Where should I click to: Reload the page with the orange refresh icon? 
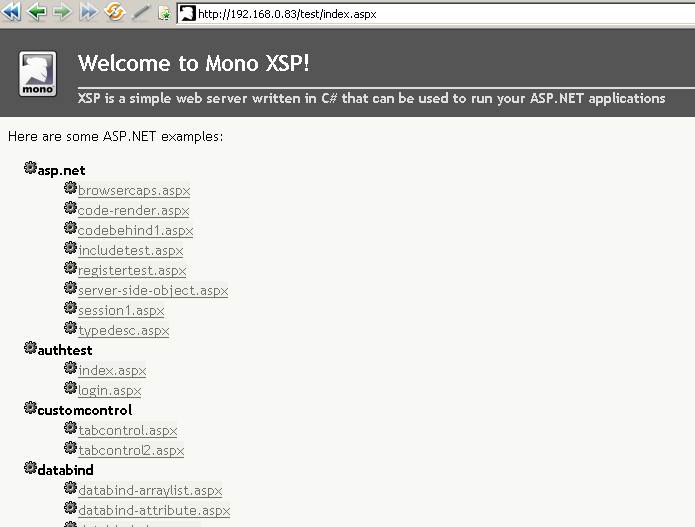115,12
